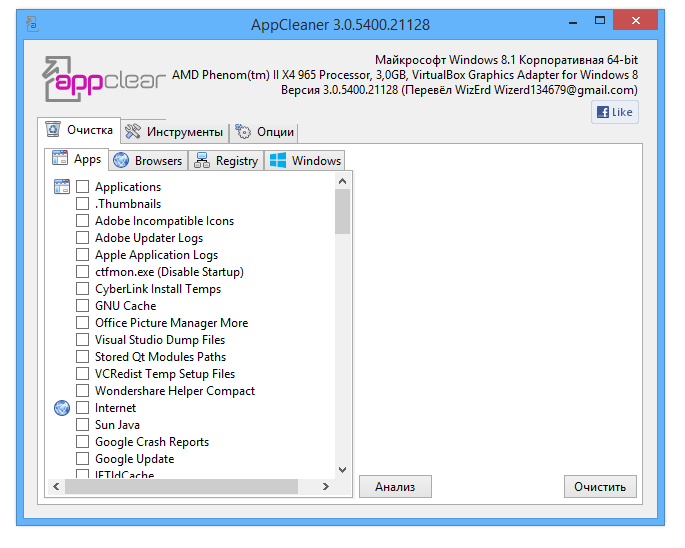Switch to the Browsers sub-tab
Screen dimensions: 685x548
(148, 160)
